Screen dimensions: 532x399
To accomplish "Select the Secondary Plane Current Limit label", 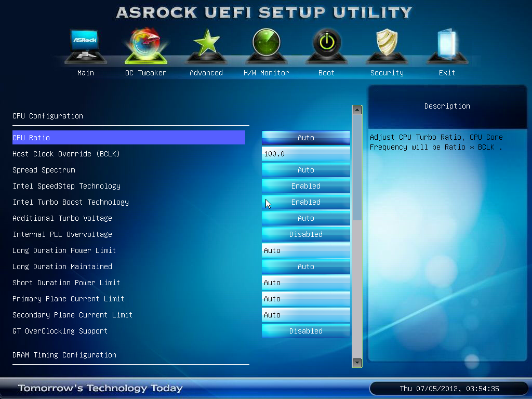I will (x=72, y=315).
